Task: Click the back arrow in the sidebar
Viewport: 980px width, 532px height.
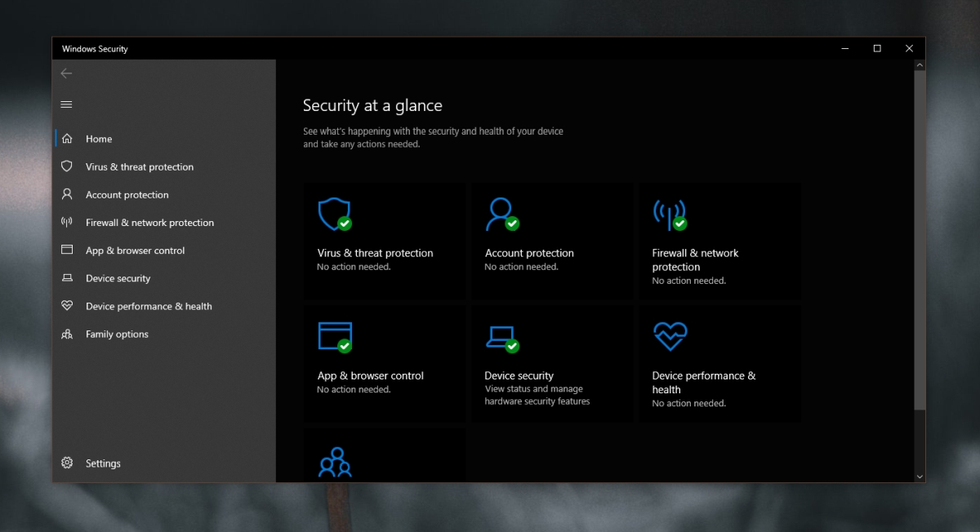Action: coord(66,73)
